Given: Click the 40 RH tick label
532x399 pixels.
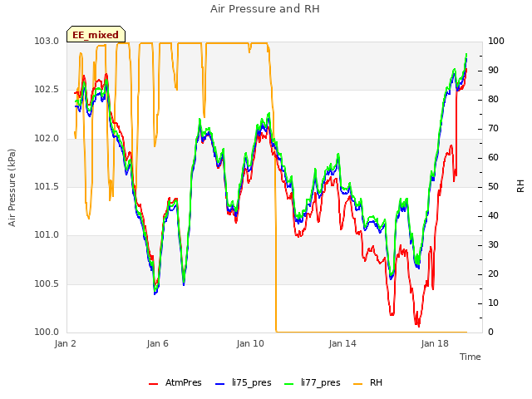Looking at the screenshot, I should (x=493, y=216).
